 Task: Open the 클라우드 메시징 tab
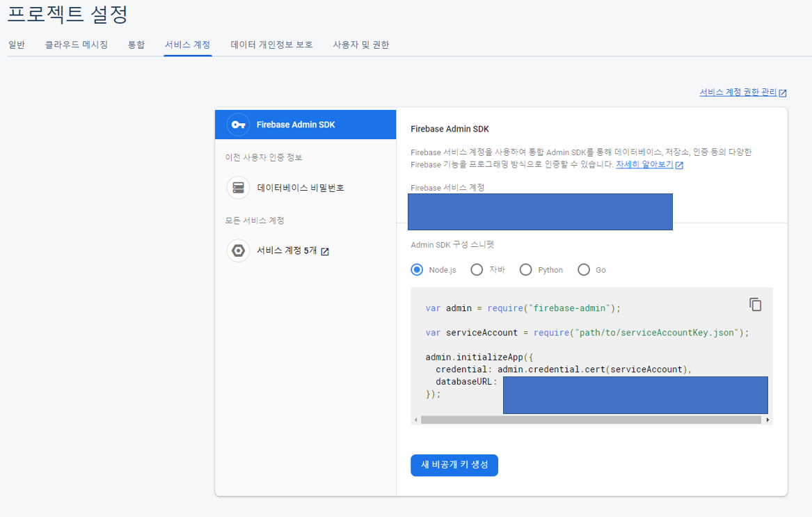[77, 45]
